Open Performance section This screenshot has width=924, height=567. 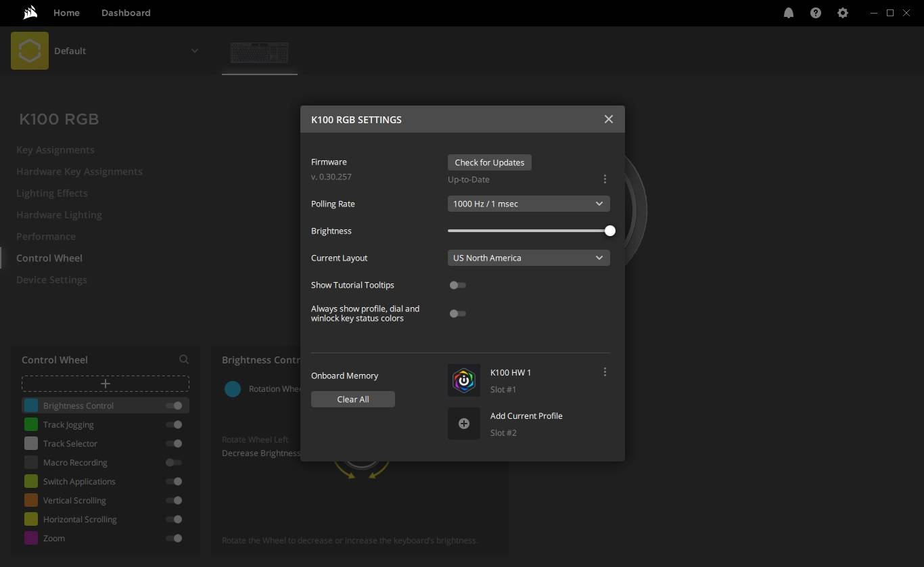coord(46,237)
